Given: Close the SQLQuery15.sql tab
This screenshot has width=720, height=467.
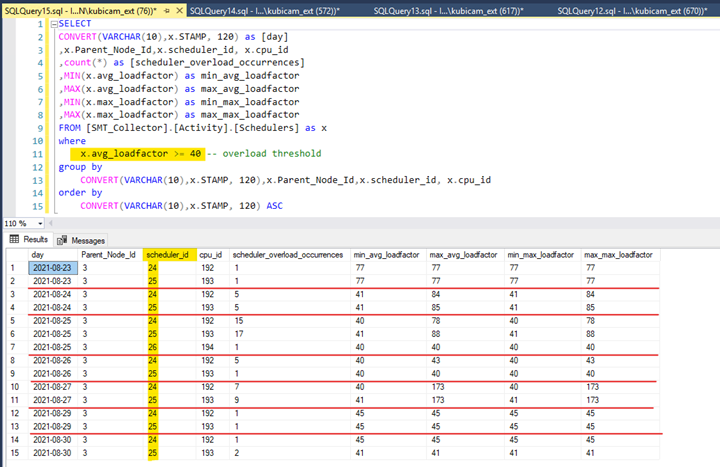Looking at the screenshot, I should [180, 11].
